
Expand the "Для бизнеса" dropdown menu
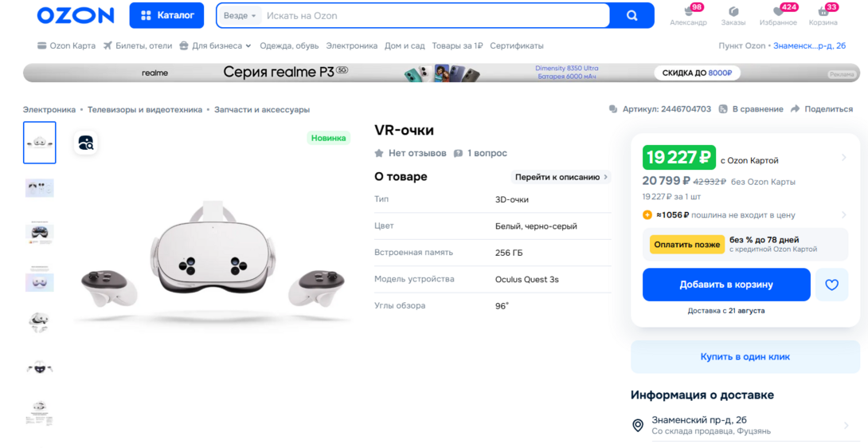(215, 45)
